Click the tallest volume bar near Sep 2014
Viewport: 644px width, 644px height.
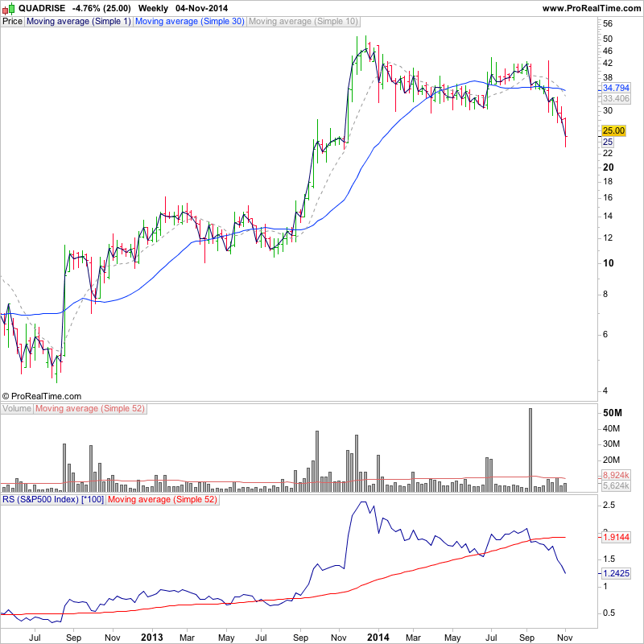pos(530,450)
